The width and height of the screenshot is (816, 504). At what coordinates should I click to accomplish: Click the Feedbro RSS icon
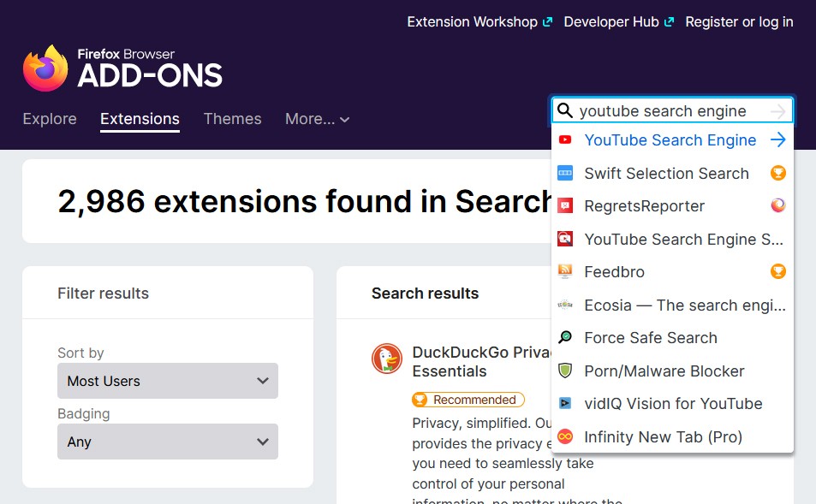click(x=565, y=271)
